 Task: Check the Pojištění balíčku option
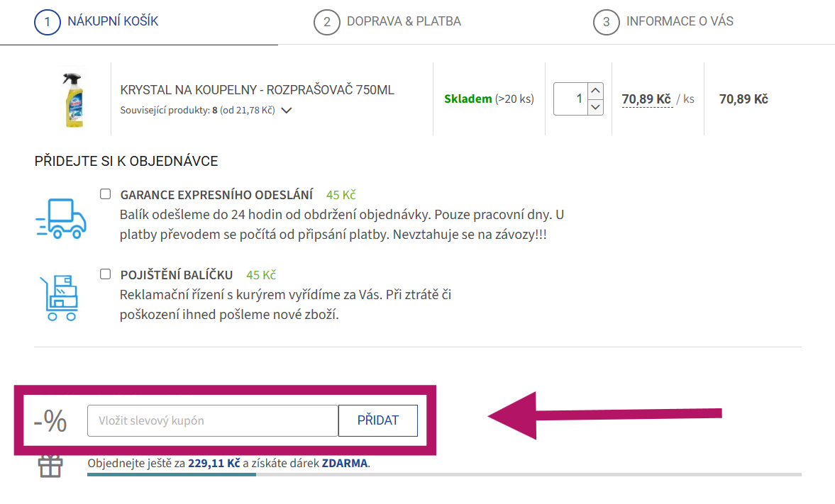coord(105,274)
